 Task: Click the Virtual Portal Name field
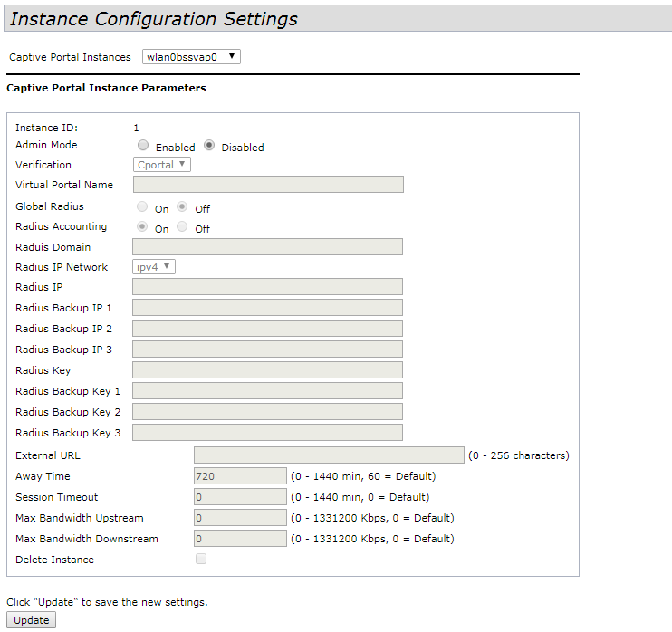pos(267,185)
